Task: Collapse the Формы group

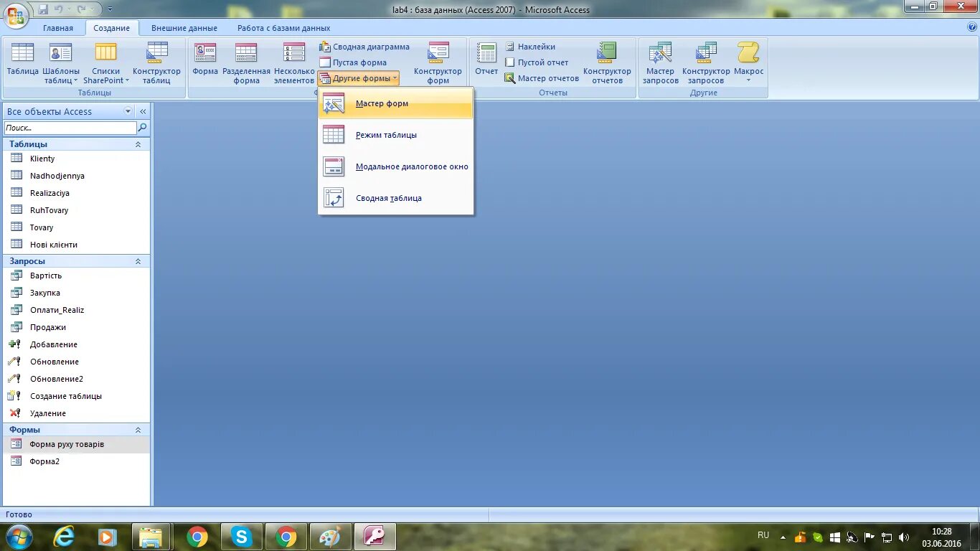Action: click(x=138, y=430)
